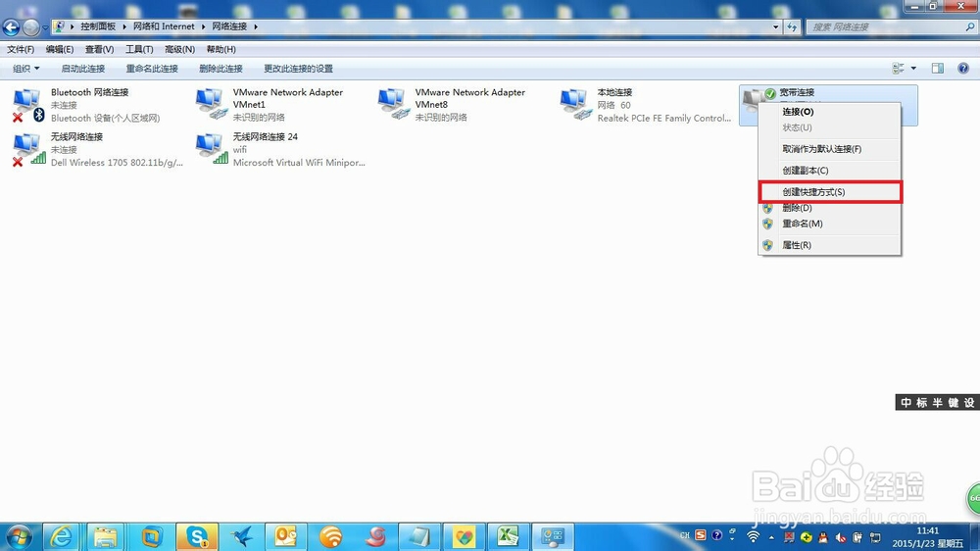980x551 pixels.
Task: Click the blue help question mark icon
Action: (963, 69)
